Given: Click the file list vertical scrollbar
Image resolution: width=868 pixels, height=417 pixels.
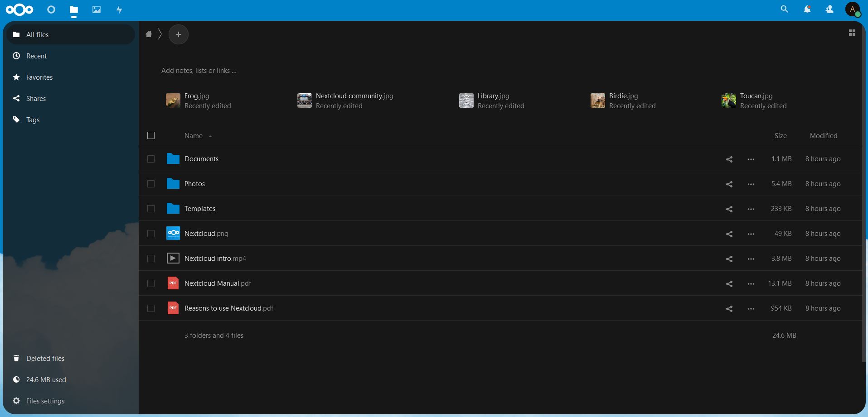Looking at the screenshot, I should (863, 192).
